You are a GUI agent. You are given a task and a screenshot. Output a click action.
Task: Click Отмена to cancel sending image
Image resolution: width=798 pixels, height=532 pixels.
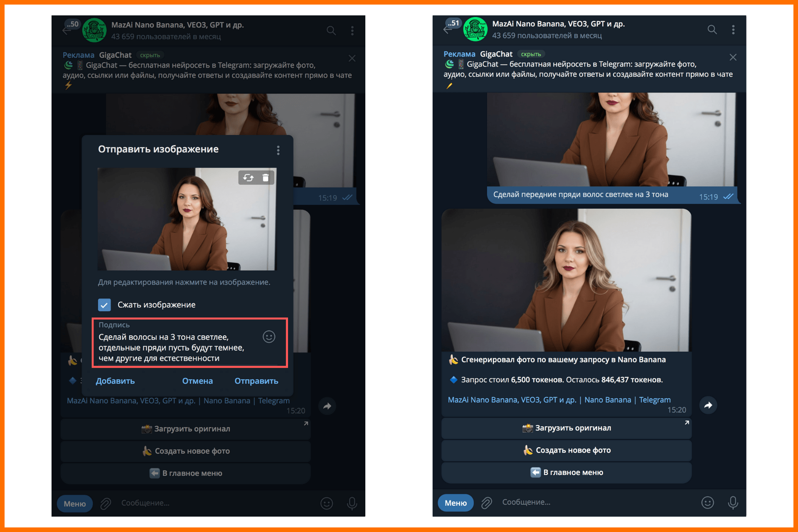click(x=197, y=381)
